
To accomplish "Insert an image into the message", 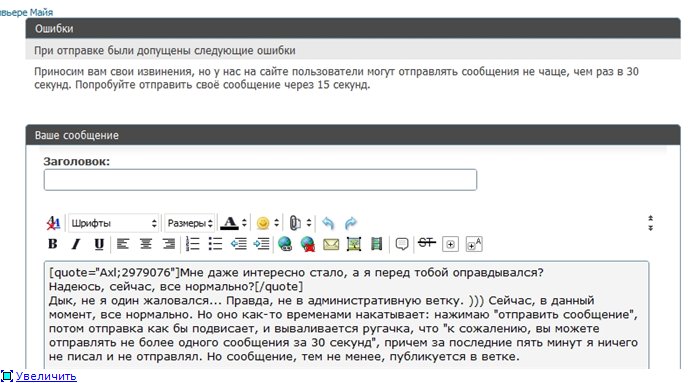I will pos(354,244).
